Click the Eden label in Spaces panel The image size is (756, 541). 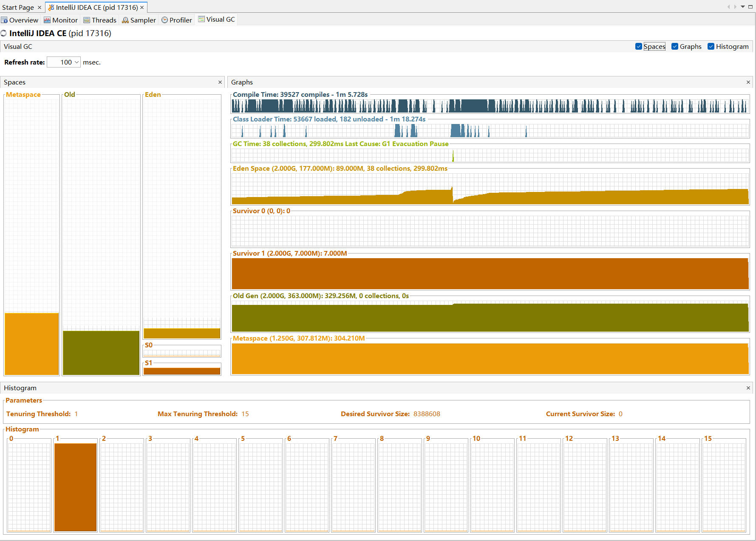[153, 95]
